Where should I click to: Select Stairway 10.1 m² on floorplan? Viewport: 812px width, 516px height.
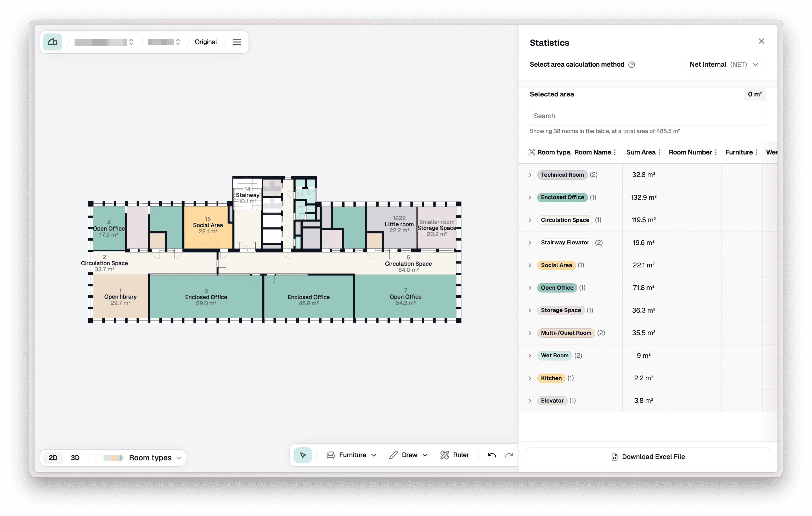(x=247, y=195)
